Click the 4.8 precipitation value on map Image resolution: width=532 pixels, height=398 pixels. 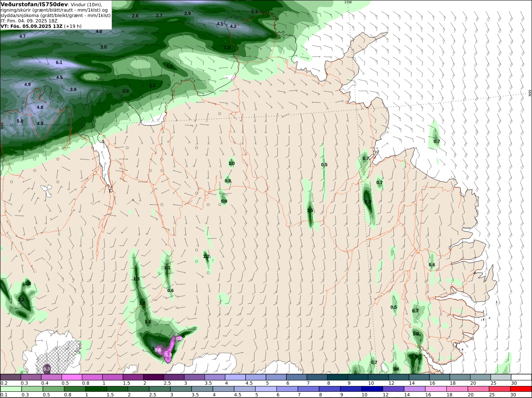click(x=40, y=107)
